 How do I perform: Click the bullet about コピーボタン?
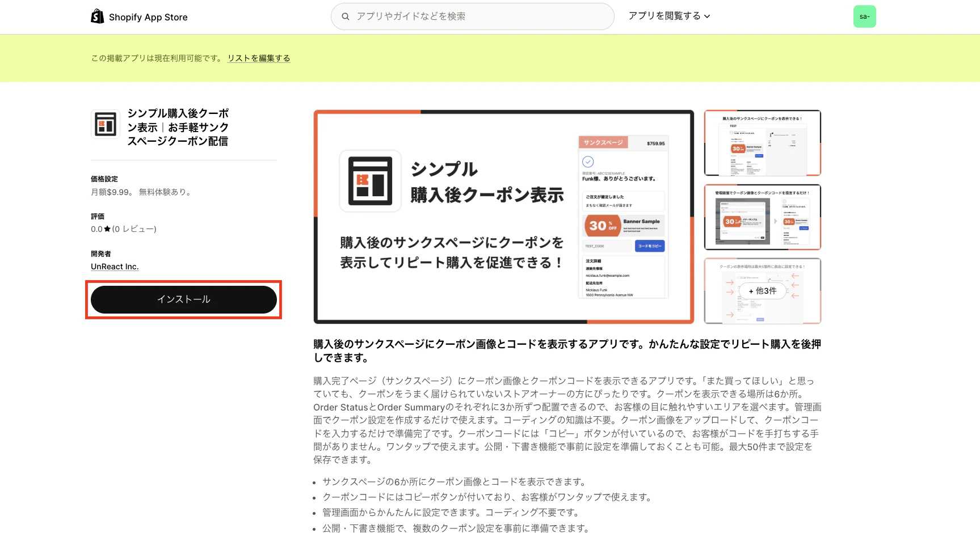point(488,497)
